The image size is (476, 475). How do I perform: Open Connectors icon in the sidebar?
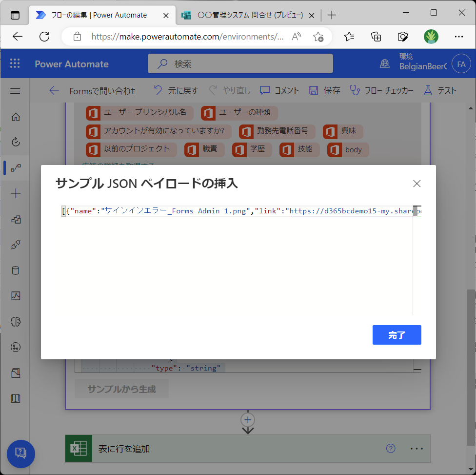[16, 245]
